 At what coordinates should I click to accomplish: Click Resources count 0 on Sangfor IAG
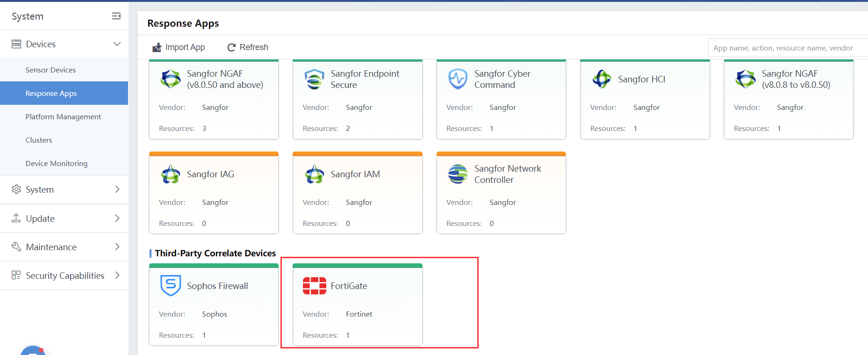tap(204, 223)
